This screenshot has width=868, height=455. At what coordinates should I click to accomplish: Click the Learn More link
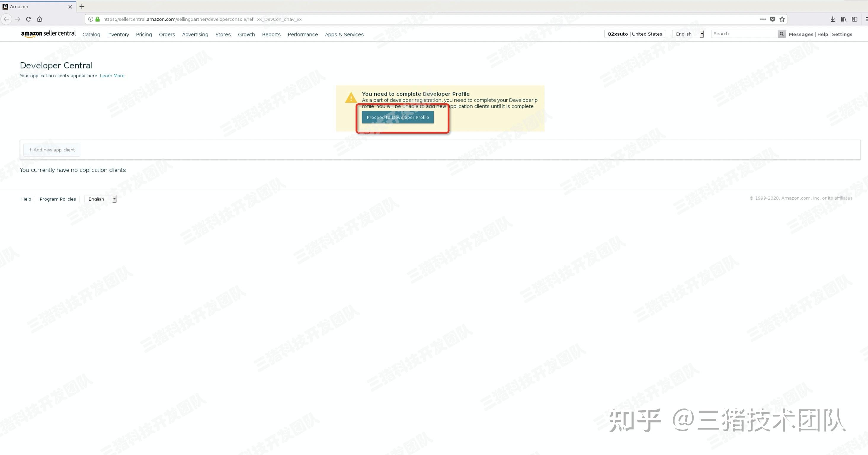(x=112, y=76)
